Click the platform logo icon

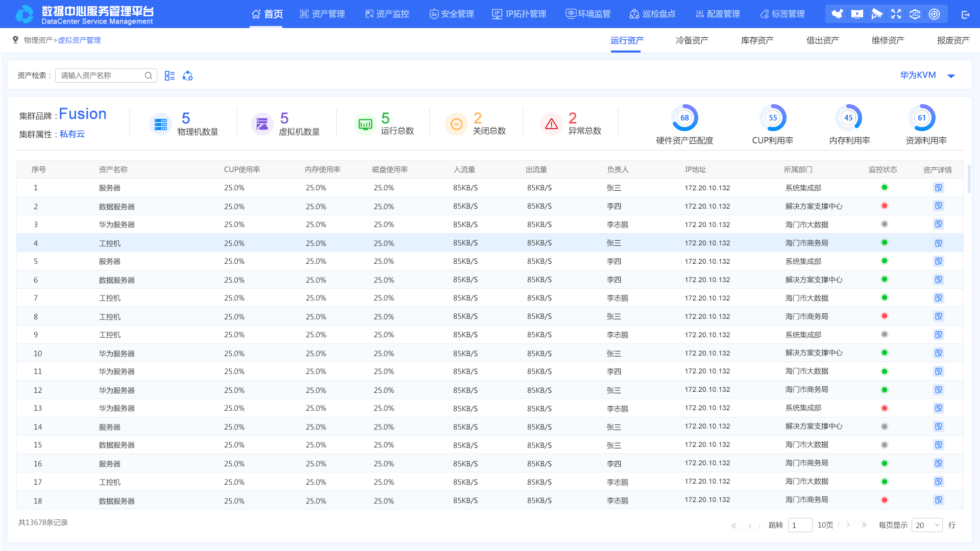coord(24,14)
